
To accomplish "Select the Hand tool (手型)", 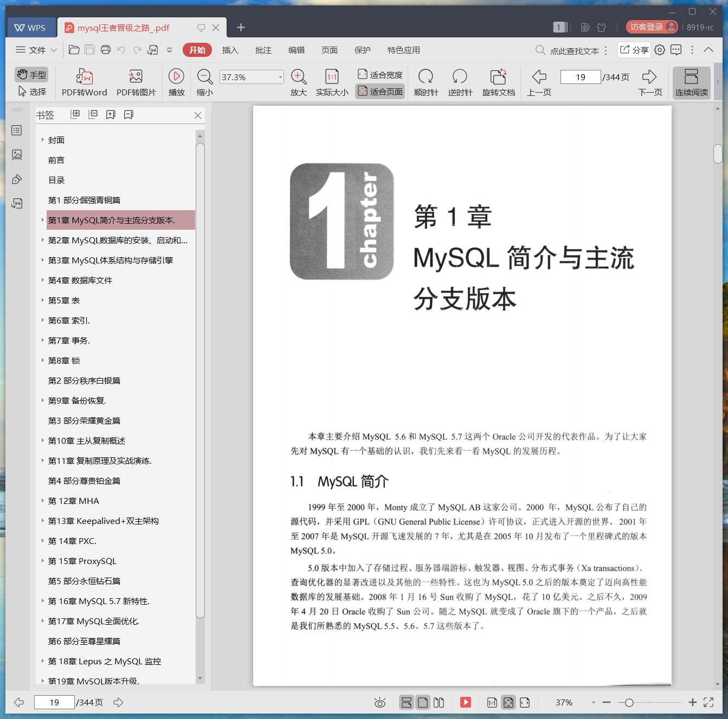I will [x=31, y=75].
